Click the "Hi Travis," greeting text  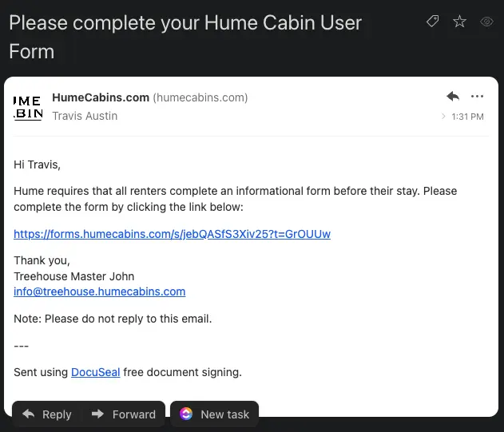pos(37,164)
